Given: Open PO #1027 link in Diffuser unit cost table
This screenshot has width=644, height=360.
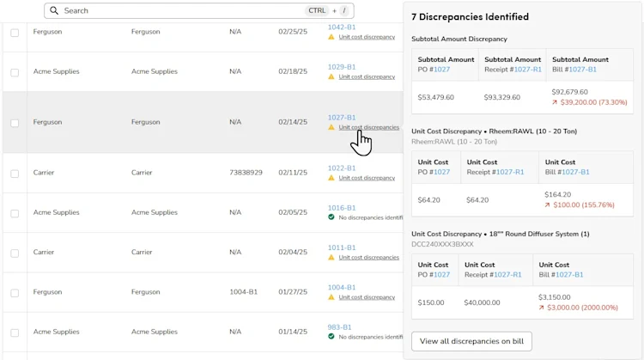Looking at the screenshot, I should tap(442, 275).
